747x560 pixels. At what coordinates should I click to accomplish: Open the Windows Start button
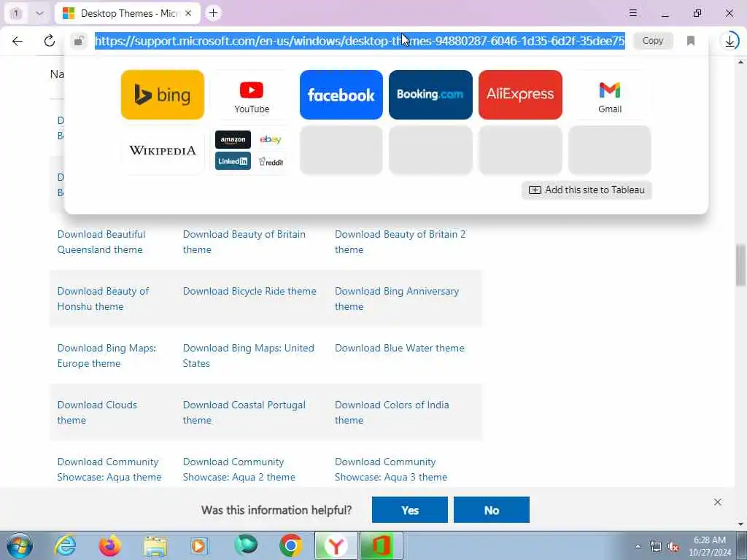pos(20,545)
